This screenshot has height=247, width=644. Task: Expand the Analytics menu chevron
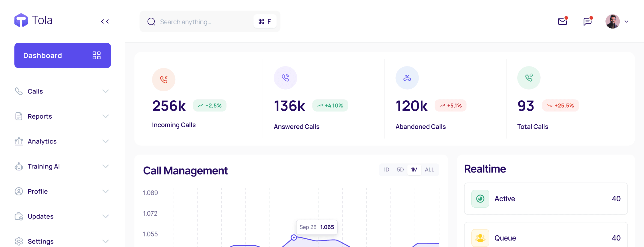106,141
